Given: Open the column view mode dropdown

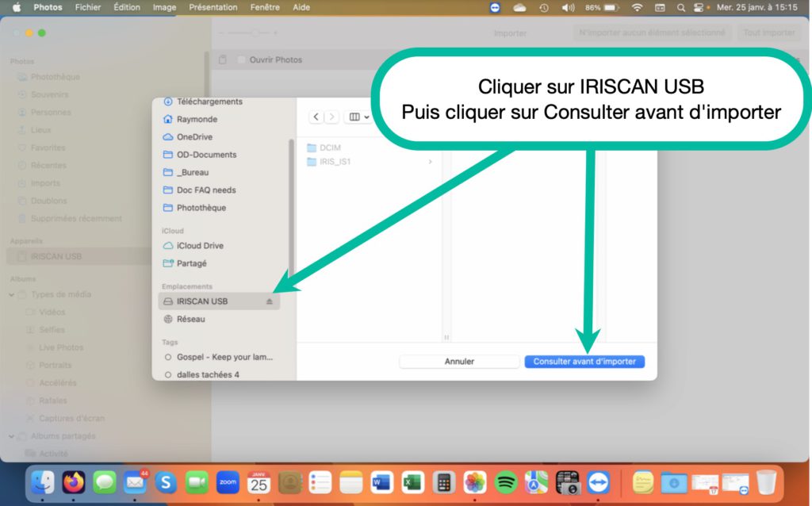Looking at the screenshot, I should [x=359, y=117].
